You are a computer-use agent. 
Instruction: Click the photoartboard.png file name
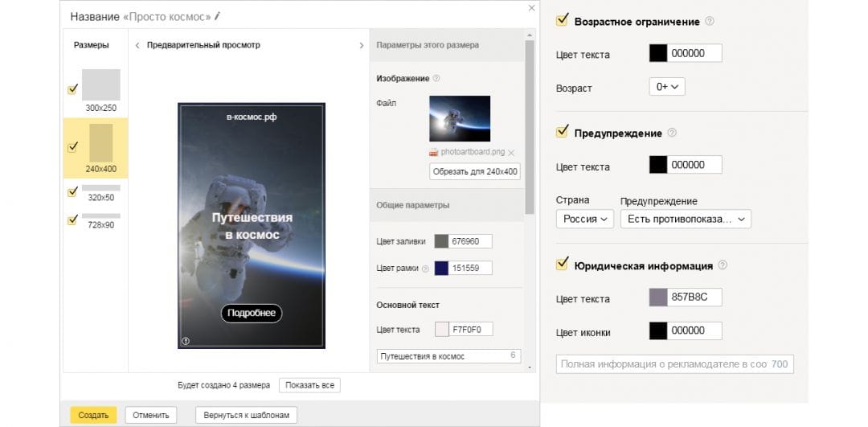pyautogui.click(x=473, y=152)
